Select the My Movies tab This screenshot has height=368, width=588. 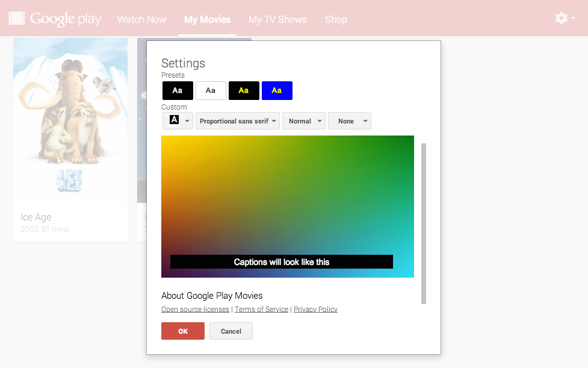point(207,19)
